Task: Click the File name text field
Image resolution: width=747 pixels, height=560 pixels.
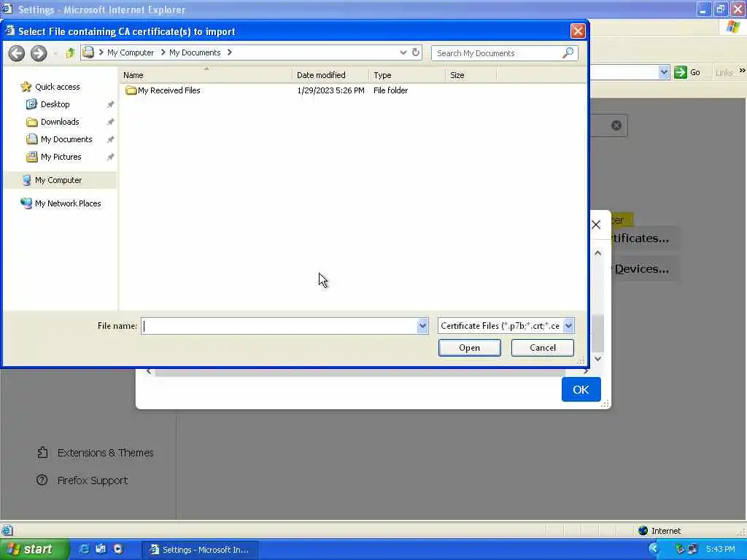Action: 279,326
